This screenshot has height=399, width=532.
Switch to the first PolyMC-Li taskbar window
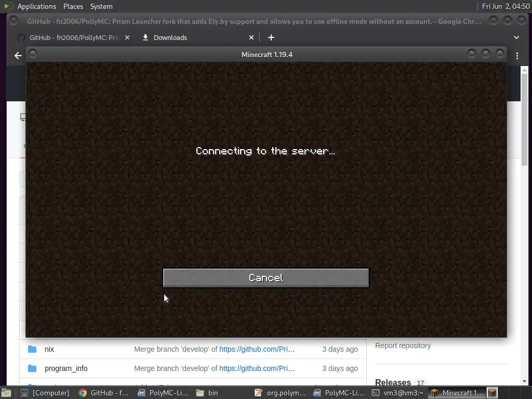point(163,393)
